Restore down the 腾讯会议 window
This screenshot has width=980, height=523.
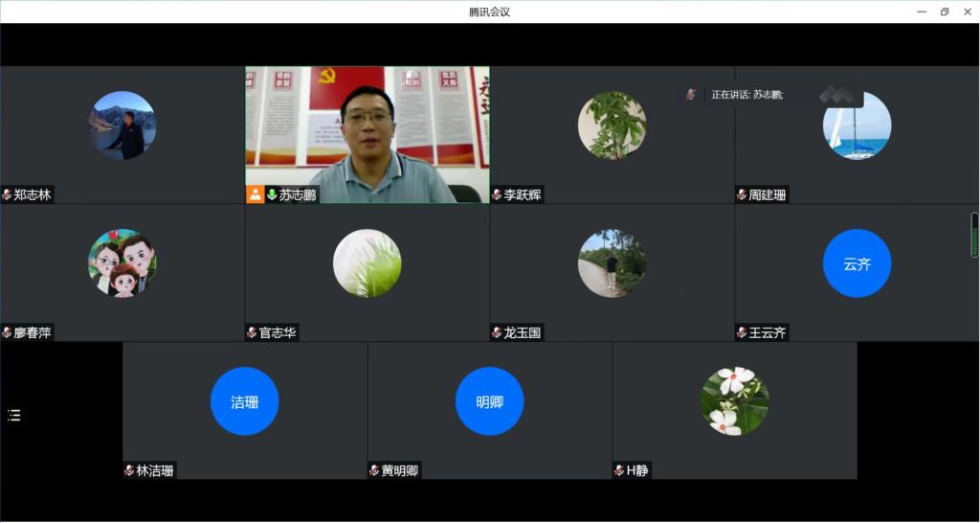(945, 11)
